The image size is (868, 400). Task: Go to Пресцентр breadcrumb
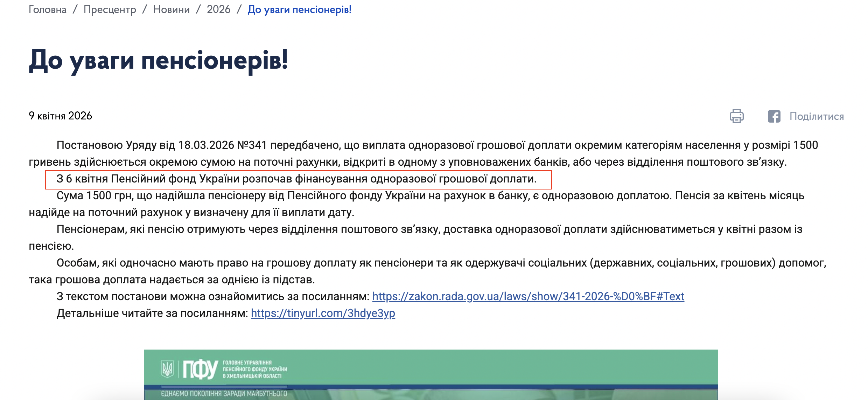click(110, 9)
